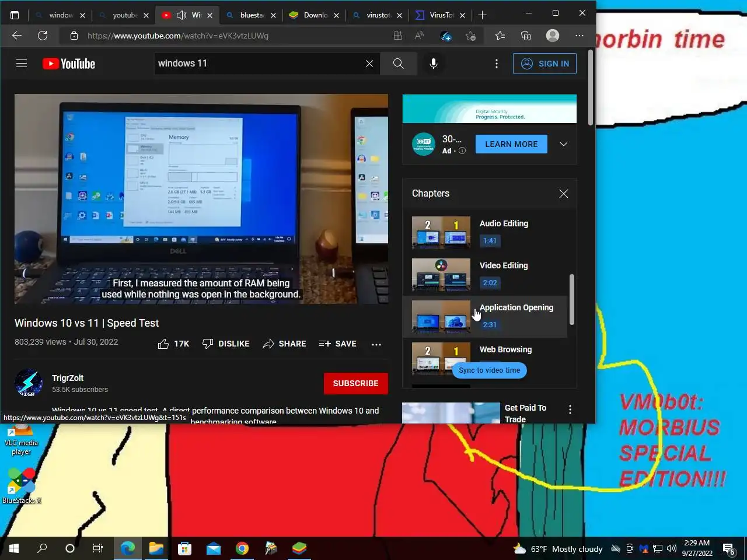
Task: Open YouTube settings three-dot menu
Action: [x=497, y=64]
